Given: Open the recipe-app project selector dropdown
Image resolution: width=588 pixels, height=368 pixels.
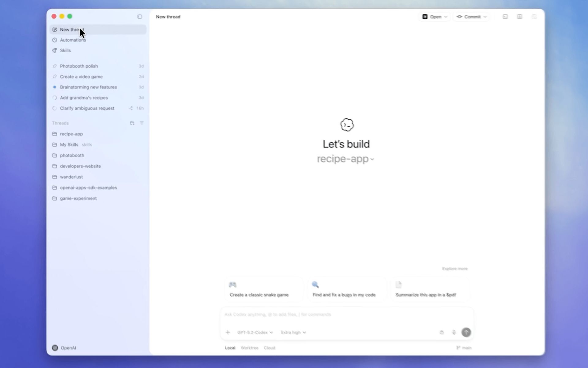Looking at the screenshot, I should click(x=345, y=159).
